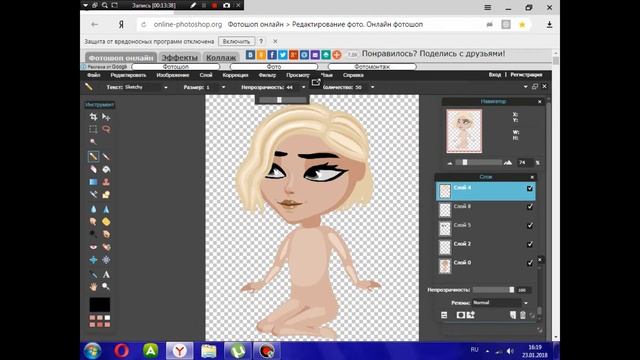Select the Magic Wand tool
The width and height of the screenshot is (640, 360).
(x=93, y=142)
